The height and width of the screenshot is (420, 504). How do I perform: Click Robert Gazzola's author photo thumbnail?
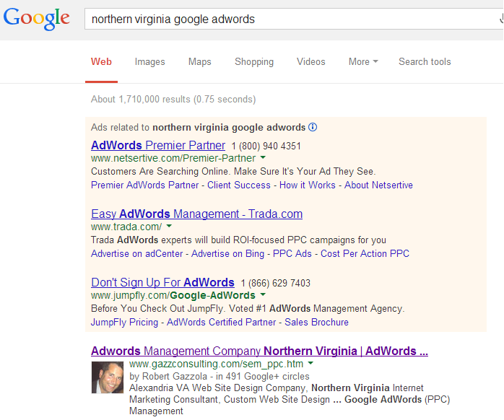[107, 377]
